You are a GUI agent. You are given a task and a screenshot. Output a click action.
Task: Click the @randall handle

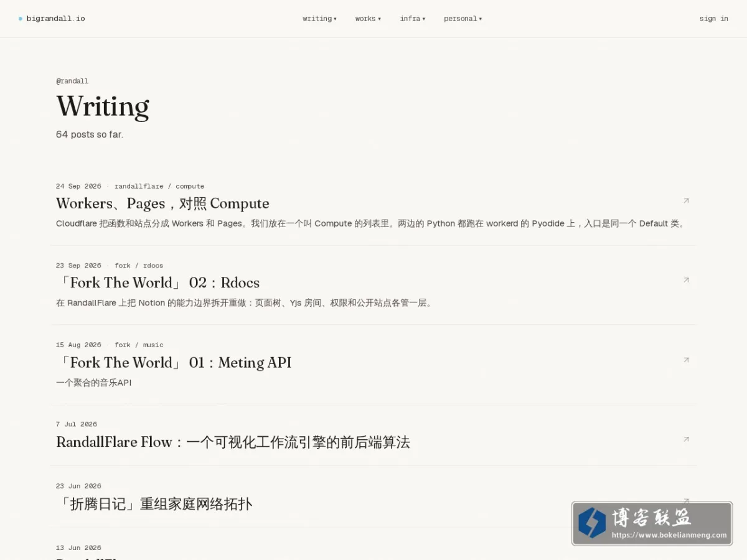[x=72, y=81]
